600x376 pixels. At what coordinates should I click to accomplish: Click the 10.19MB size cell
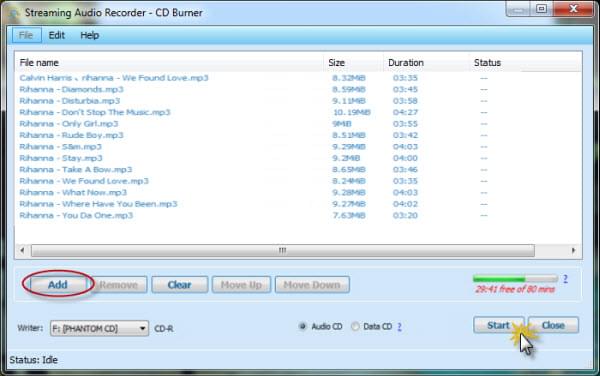[352, 112]
